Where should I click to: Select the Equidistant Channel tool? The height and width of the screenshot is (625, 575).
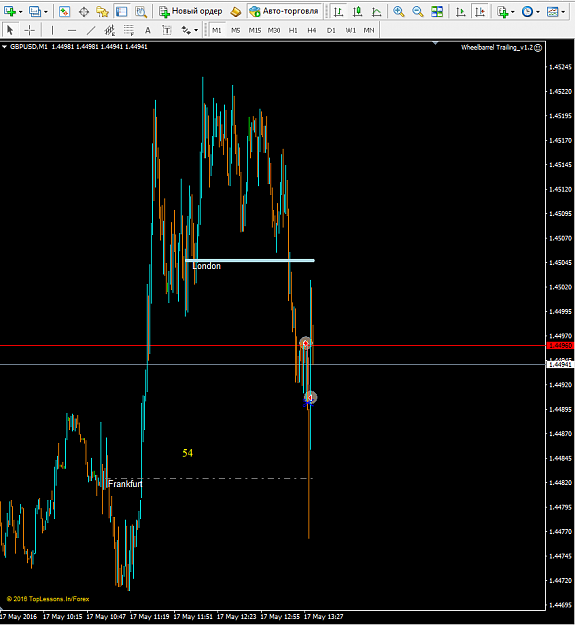click(110, 30)
